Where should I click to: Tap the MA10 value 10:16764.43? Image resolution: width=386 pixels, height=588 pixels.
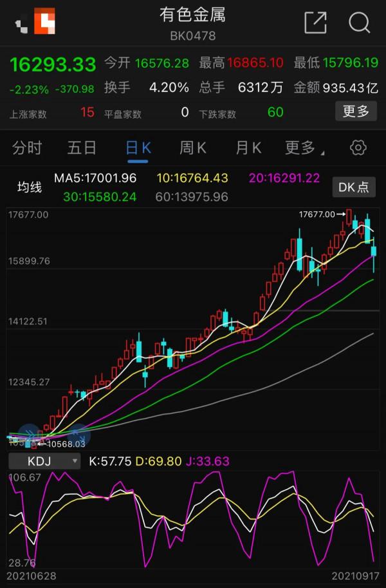192,178
